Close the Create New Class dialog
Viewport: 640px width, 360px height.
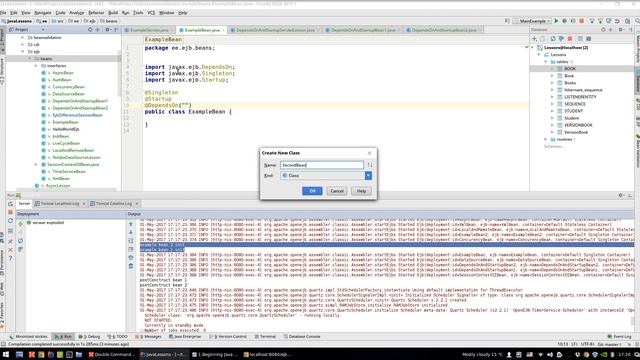(369, 153)
